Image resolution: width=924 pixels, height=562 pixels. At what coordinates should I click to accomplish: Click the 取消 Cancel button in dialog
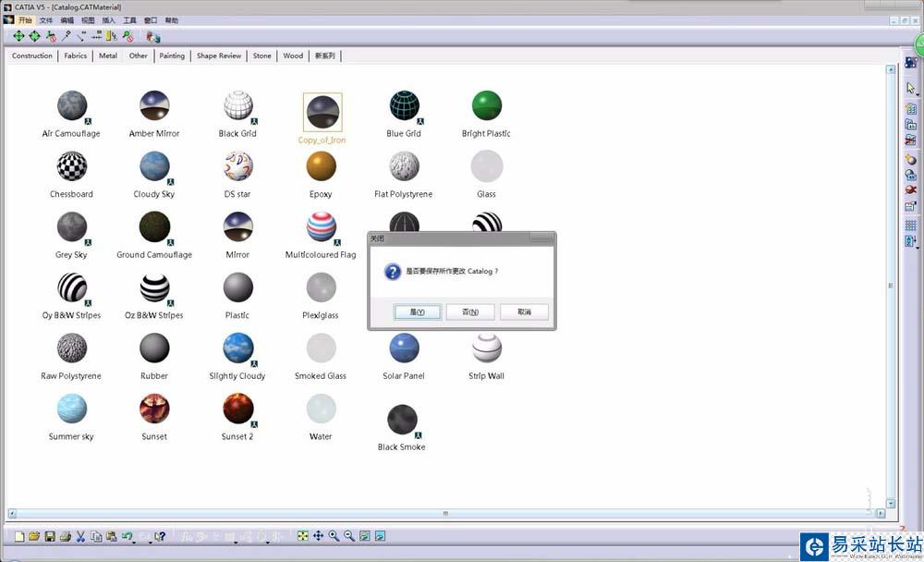(x=524, y=312)
